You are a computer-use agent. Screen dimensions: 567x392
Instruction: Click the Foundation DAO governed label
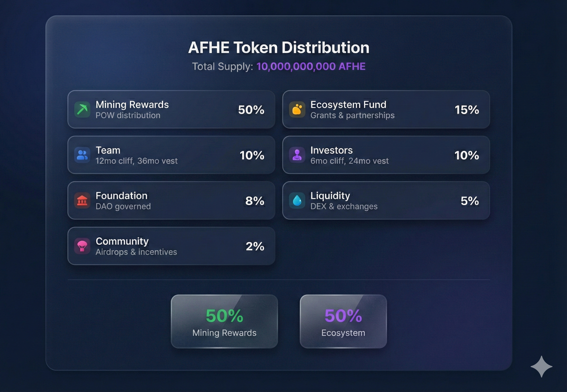point(123,206)
